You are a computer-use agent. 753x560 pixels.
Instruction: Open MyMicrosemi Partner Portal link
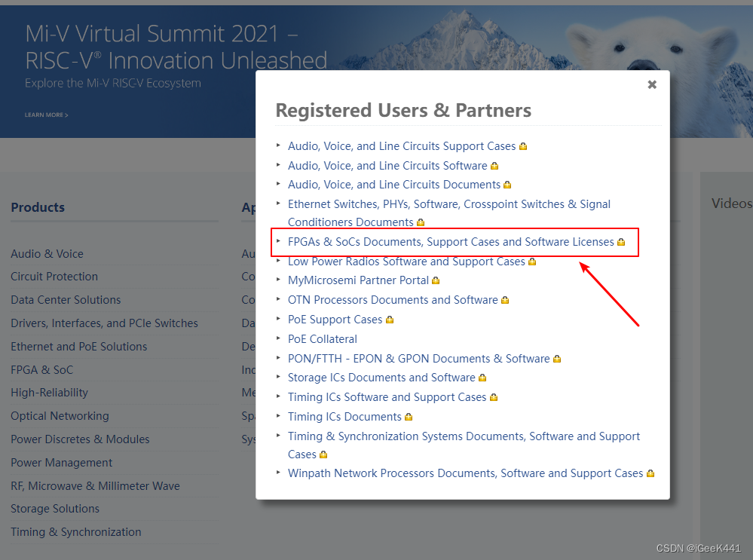point(358,280)
